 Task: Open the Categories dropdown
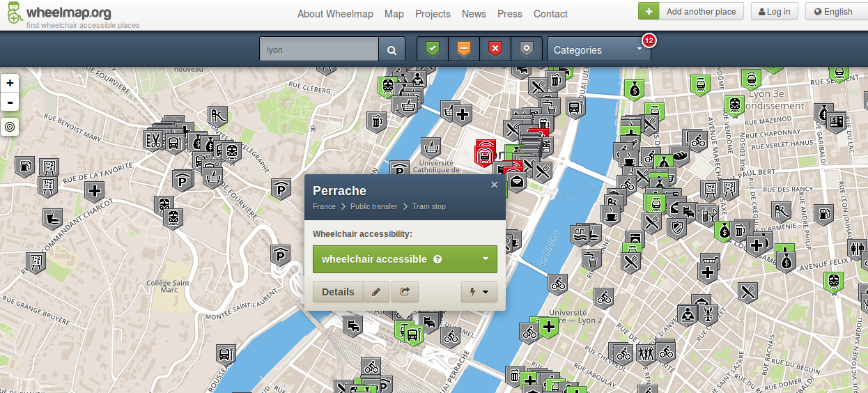tap(598, 50)
